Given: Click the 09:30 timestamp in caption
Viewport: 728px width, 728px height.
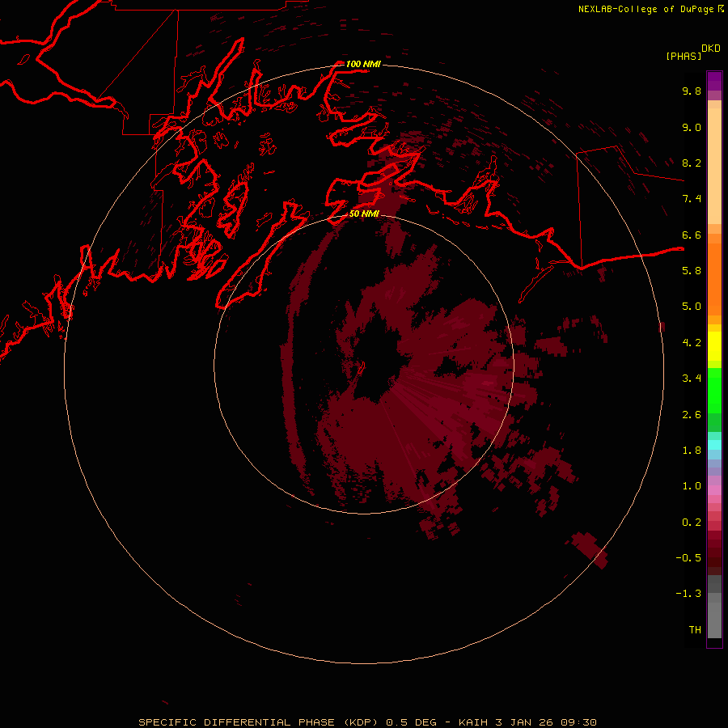Looking at the screenshot, I should [x=578, y=722].
